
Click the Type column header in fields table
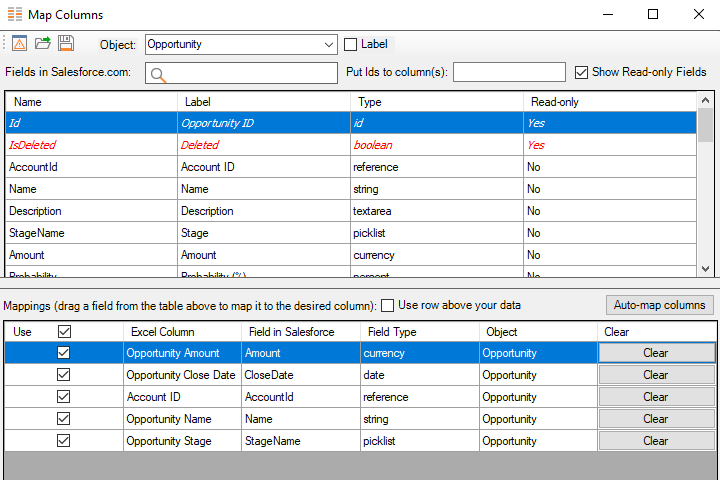pos(437,102)
